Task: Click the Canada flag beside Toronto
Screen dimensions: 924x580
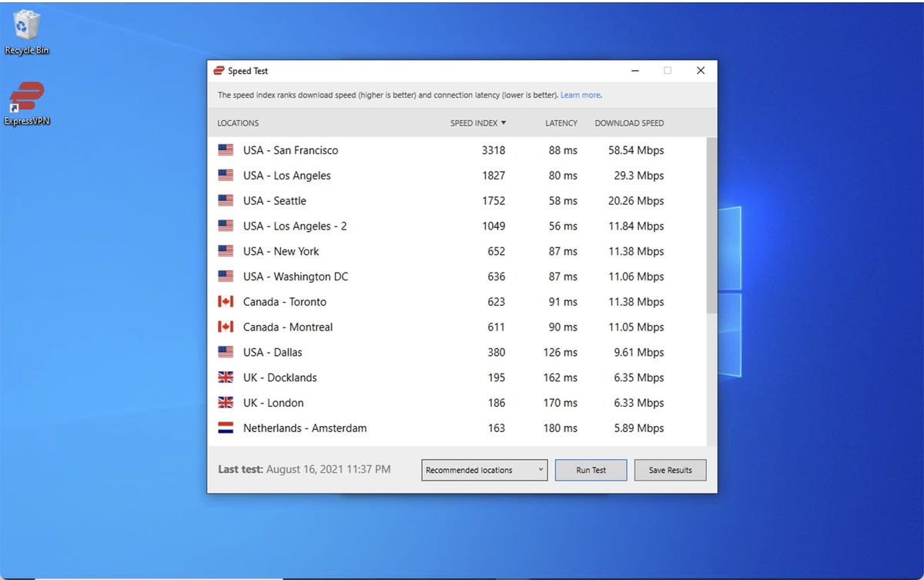Action: [226, 302]
